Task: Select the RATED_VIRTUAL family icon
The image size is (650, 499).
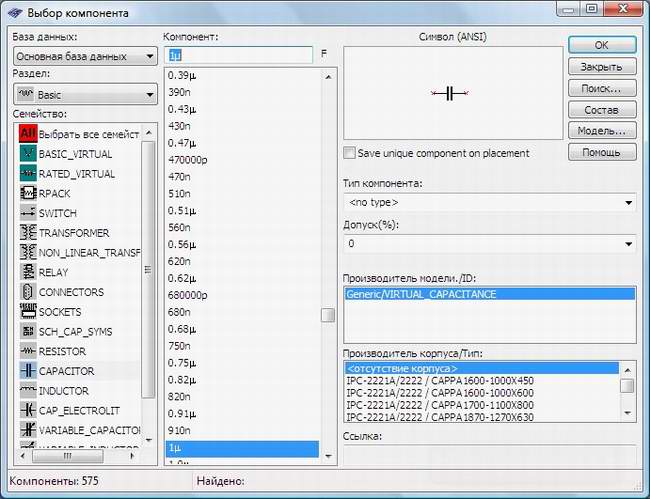Action: coord(28,174)
